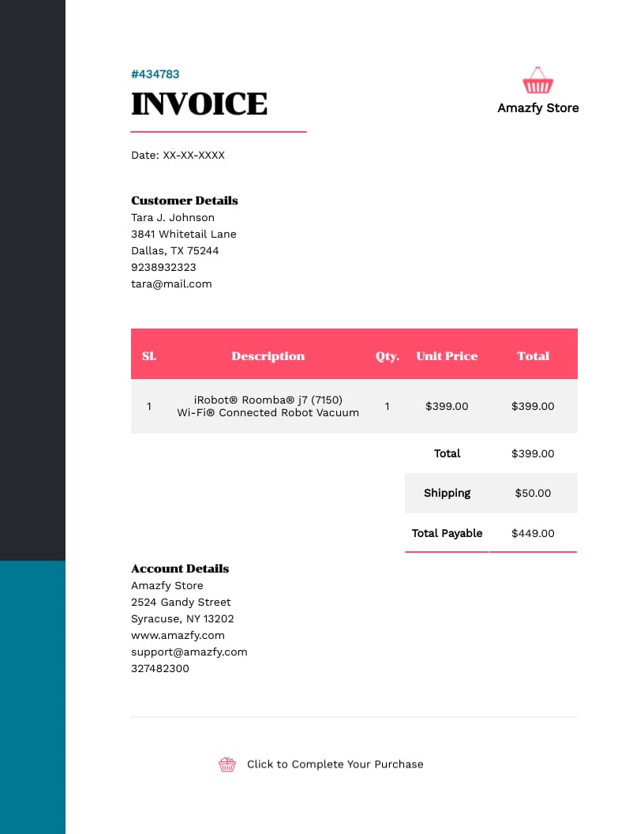Click the Total column header in the pink row
The image size is (644, 834).
point(533,356)
